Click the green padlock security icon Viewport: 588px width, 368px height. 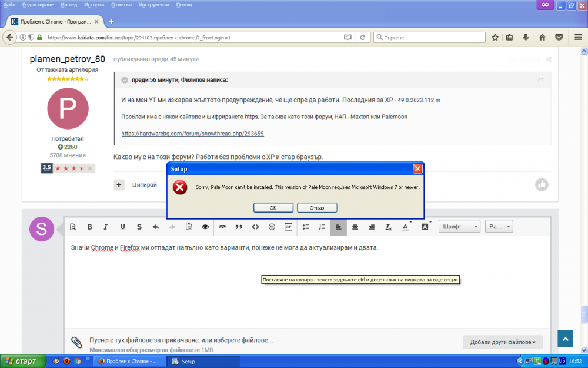(39, 37)
